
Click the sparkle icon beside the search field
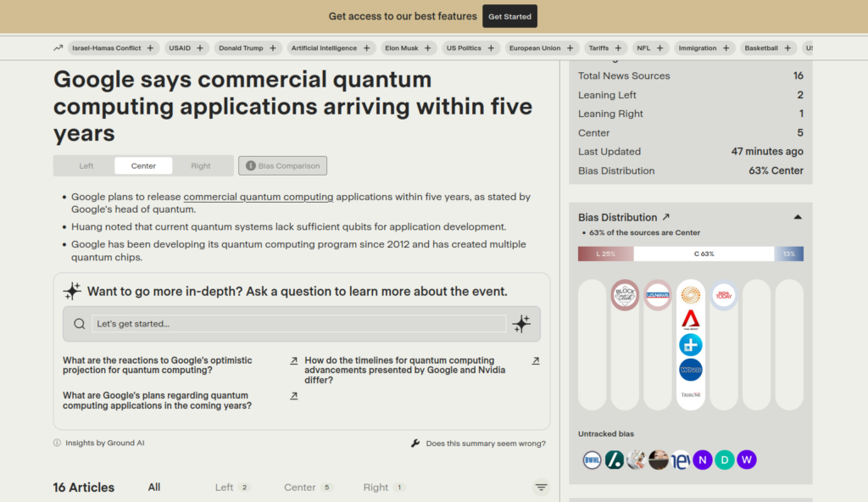[x=521, y=324]
